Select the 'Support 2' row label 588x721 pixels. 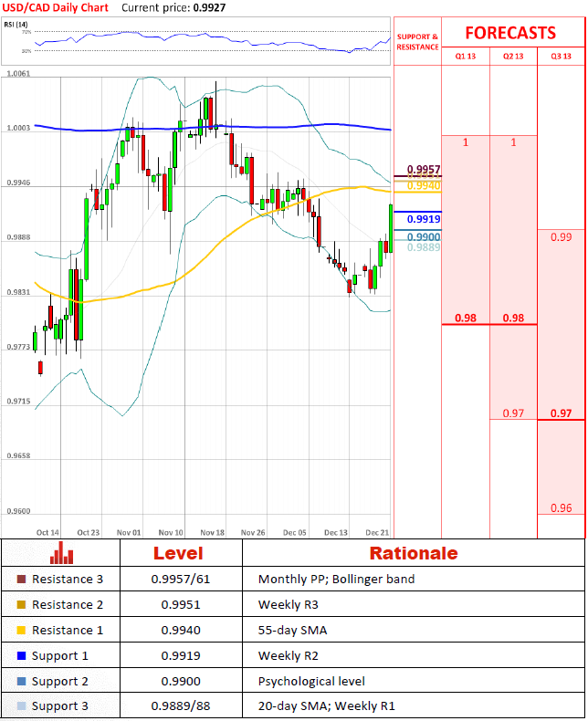[x=60, y=682]
